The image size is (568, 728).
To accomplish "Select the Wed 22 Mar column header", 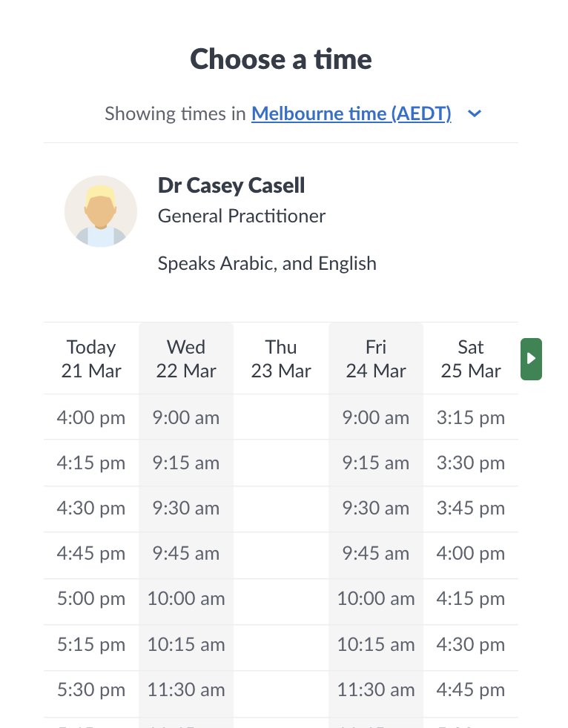I will pos(186,359).
